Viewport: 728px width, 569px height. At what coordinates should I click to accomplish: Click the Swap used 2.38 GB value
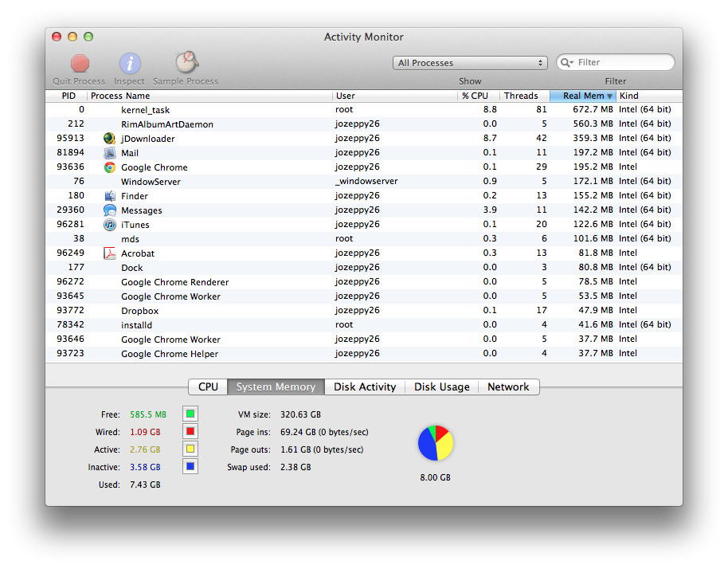tap(296, 467)
